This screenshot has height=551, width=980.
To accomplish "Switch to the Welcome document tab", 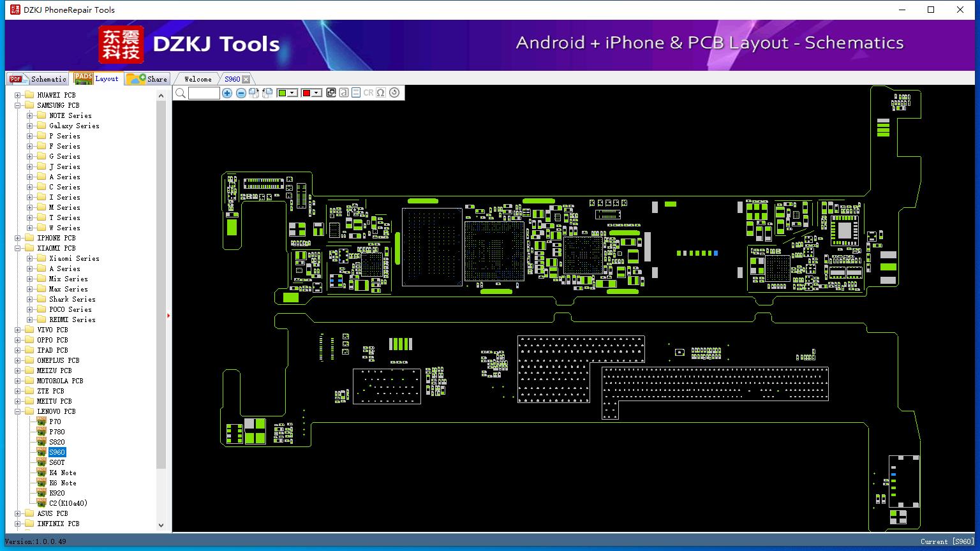I will click(x=198, y=79).
